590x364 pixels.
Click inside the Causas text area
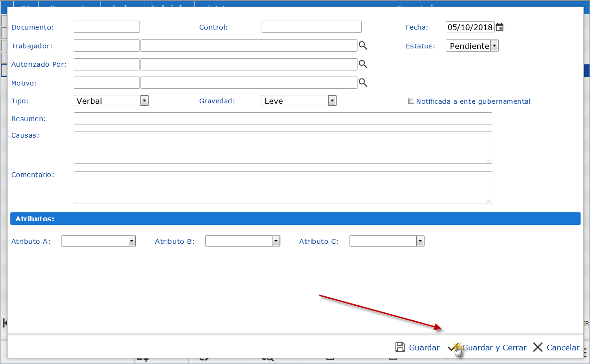point(283,147)
